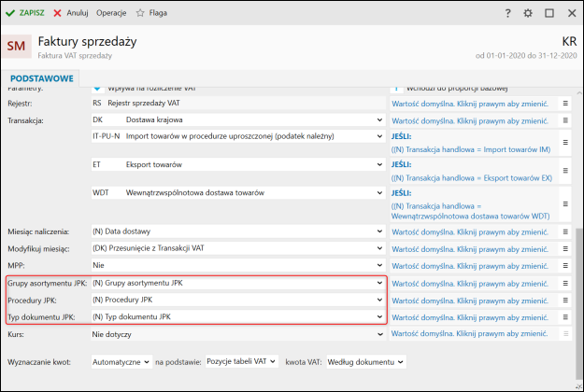Click the red Anuluj cancel icon

tap(58, 14)
